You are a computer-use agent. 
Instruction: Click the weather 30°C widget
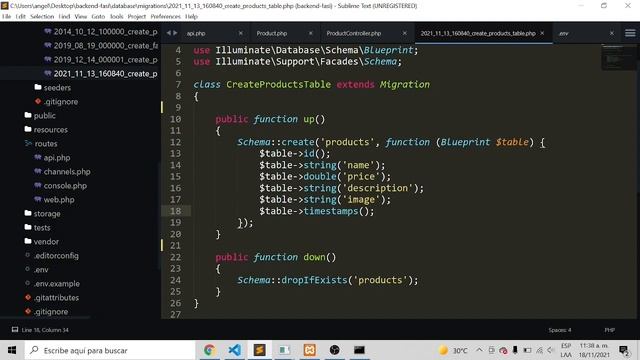coord(453,350)
